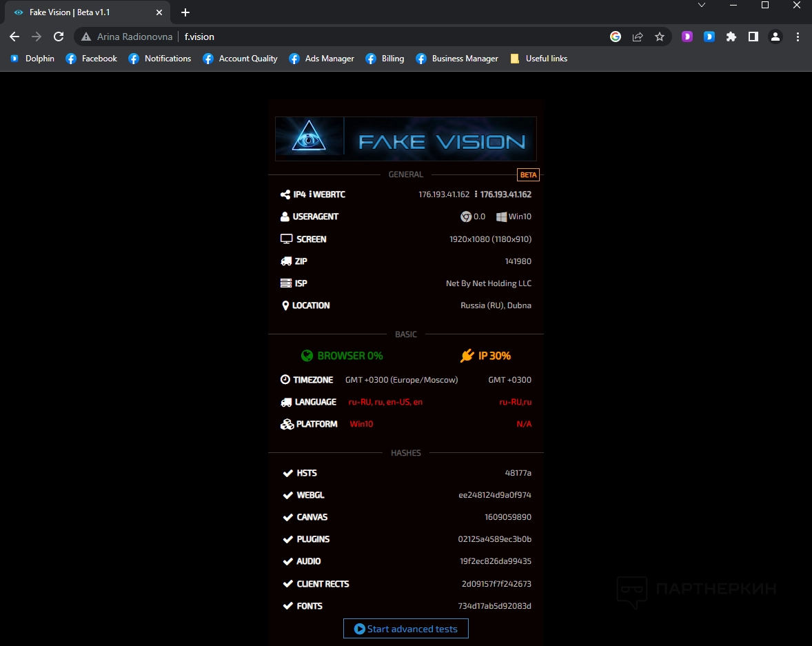Screen dimensions: 812x646
Task: Open the Google icon in address bar
Action: (x=616, y=37)
